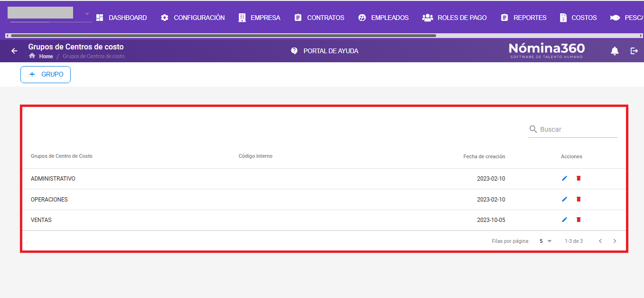The height and width of the screenshot is (298, 644).
Task: Click the Acciones column header
Action: pyautogui.click(x=571, y=156)
